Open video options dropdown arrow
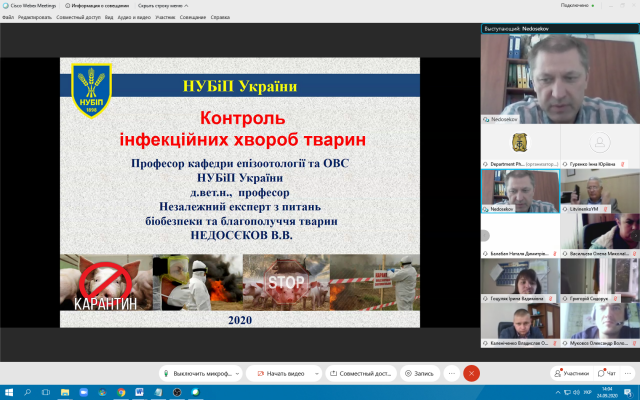This screenshot has width=640, height=400. [317, 373]
